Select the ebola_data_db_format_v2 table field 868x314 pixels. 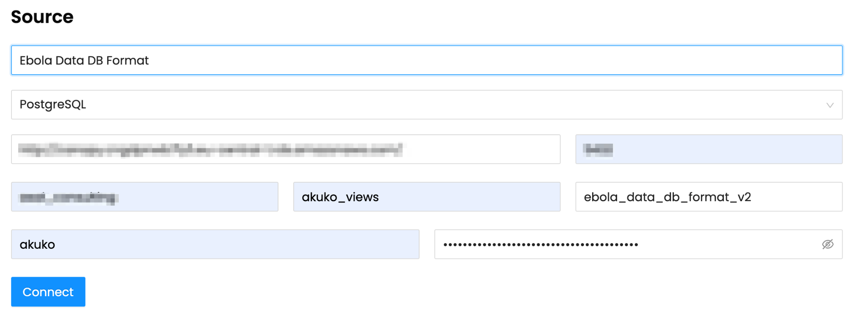708,197
